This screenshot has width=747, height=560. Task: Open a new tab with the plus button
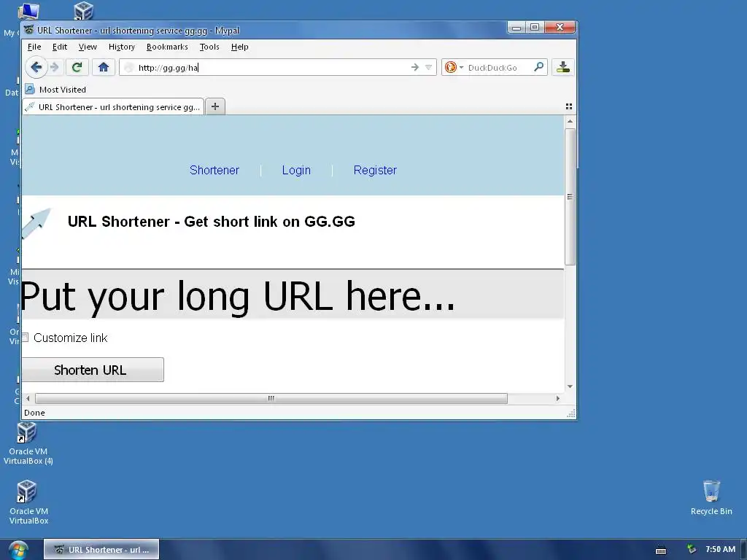pyautogui.click(x=215, y=106)
